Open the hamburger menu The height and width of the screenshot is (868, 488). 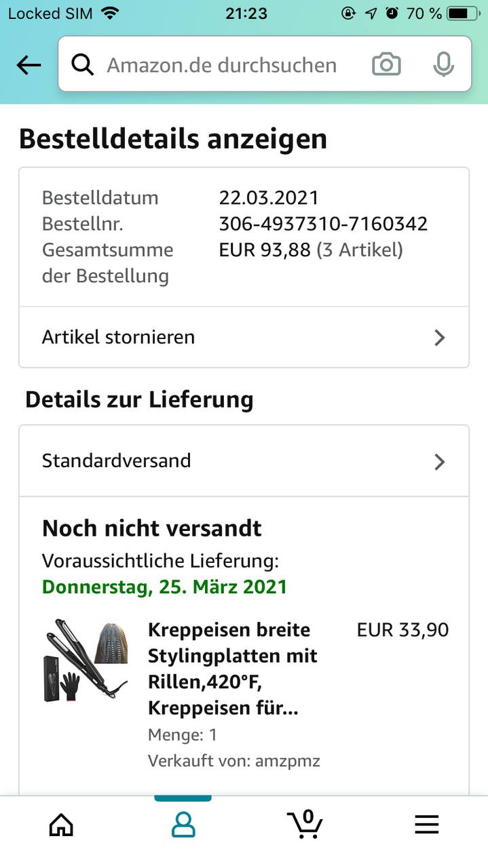(427, 825)
